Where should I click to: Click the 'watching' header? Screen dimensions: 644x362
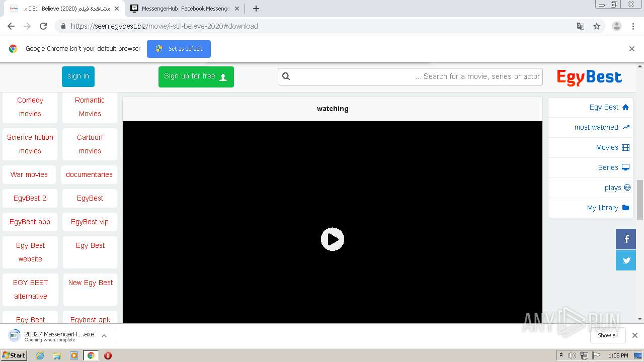click(x=333, y=109)
